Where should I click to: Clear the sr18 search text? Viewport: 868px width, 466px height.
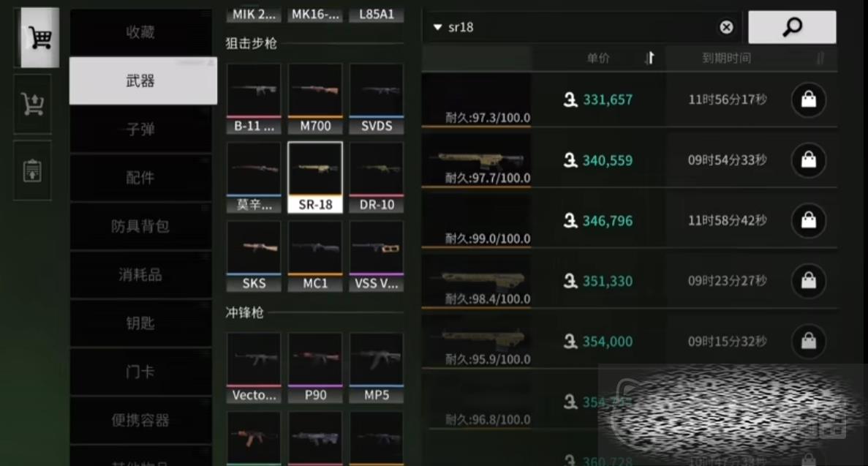(726, 27)
